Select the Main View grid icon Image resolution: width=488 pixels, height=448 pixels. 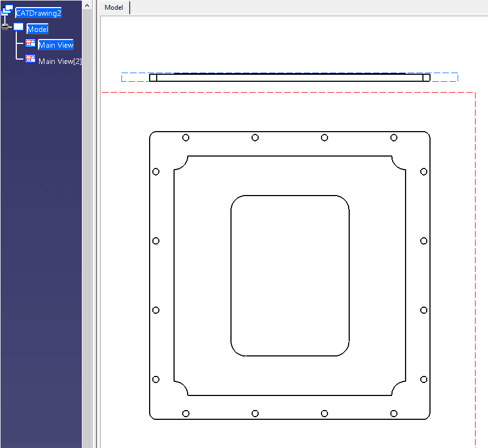(30, 43)
